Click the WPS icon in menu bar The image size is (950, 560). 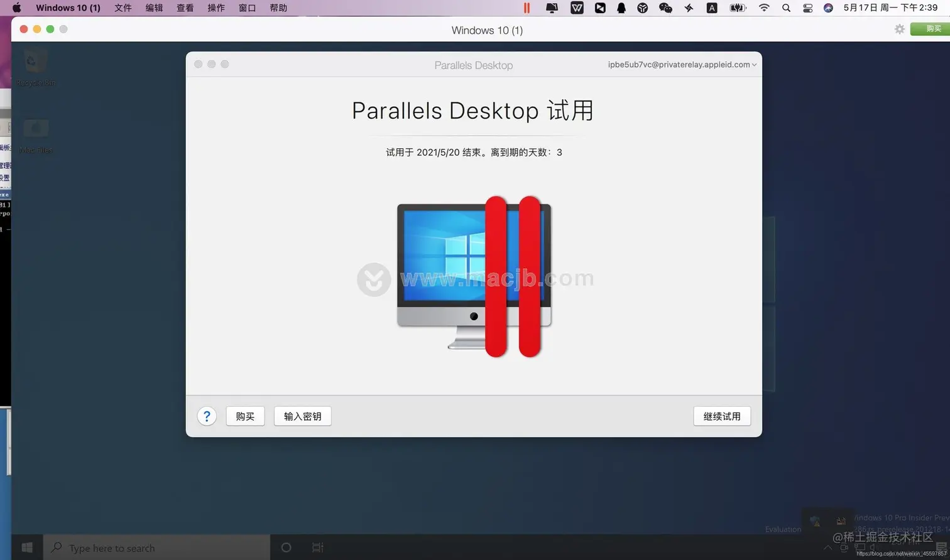pyautogui.click(x=577, y=8)
